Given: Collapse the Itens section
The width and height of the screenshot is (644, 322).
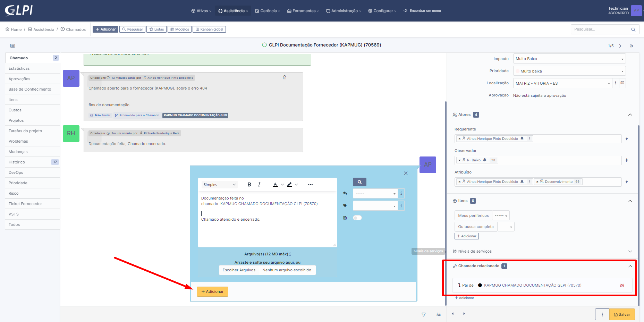Looking at the screenshot, I should click(630, 201).
